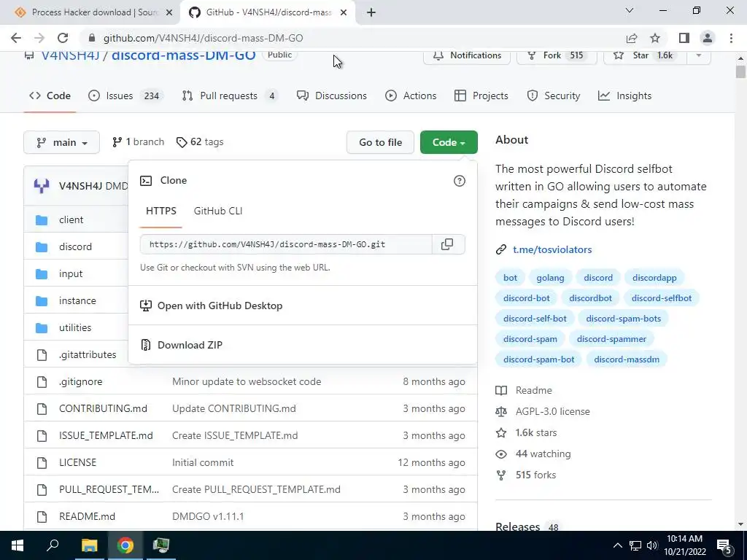The image size is (747, 560).
Task: Expand the Star lists dropdown arrow
Action: point(699,55)
